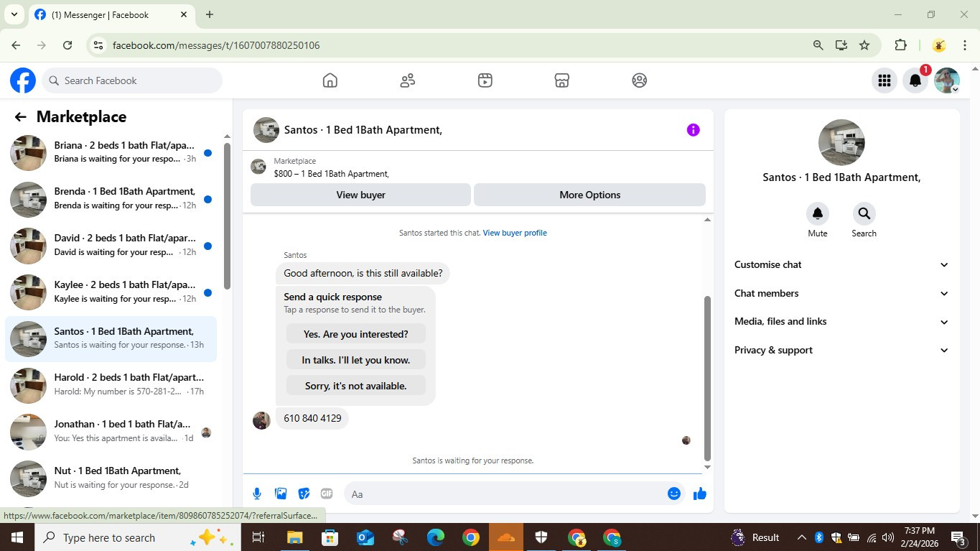This screenshot has height=551, width=980.
Task: Open Briana 2 beds 1 bath chat
Action: (x=111, y=152)
